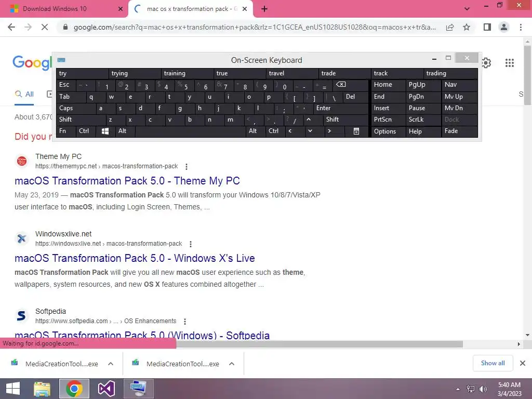Toggle right Shift key
Screen dimensions: 532x399
(345, 119)
